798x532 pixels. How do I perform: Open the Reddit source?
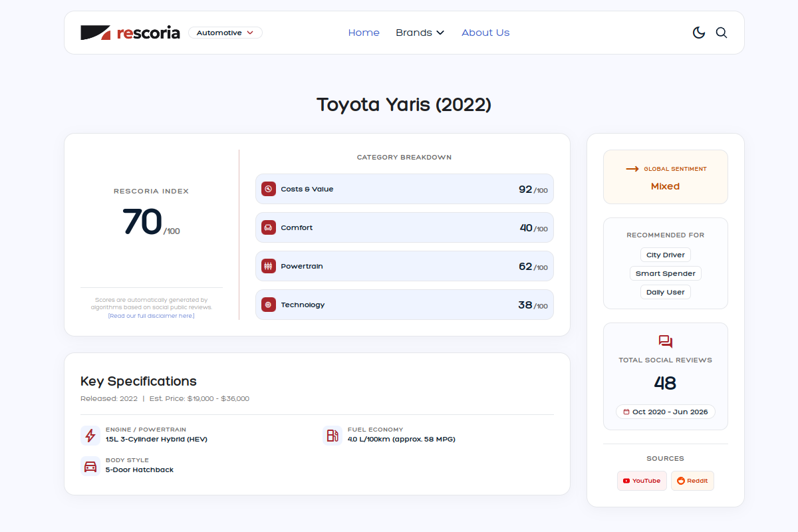point(692,481)
